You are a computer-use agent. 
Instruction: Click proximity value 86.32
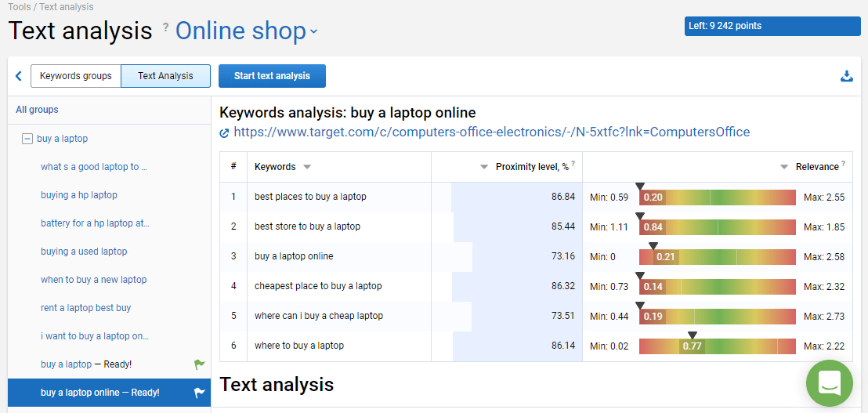[563, 286]
